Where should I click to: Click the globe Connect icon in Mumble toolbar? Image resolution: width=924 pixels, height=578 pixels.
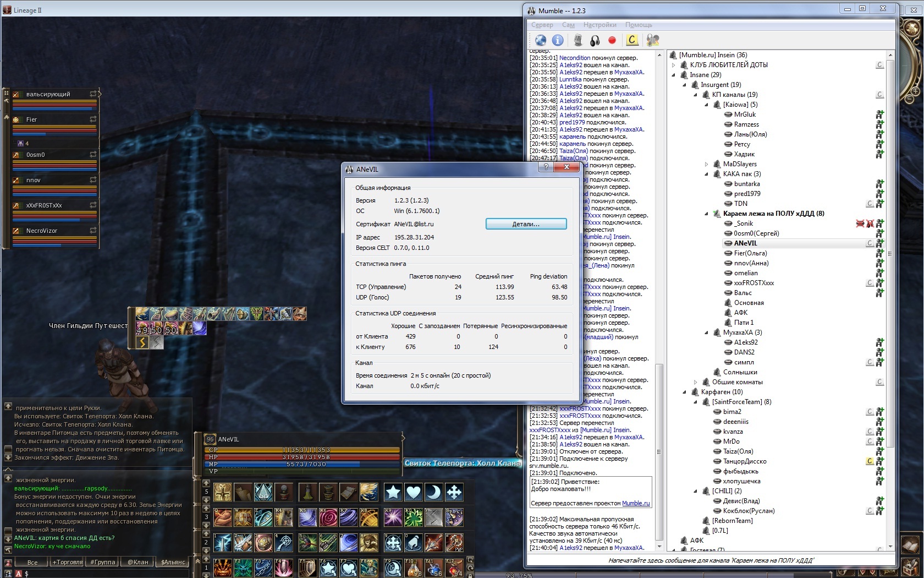pyautogui.click(x=541, y=40)
